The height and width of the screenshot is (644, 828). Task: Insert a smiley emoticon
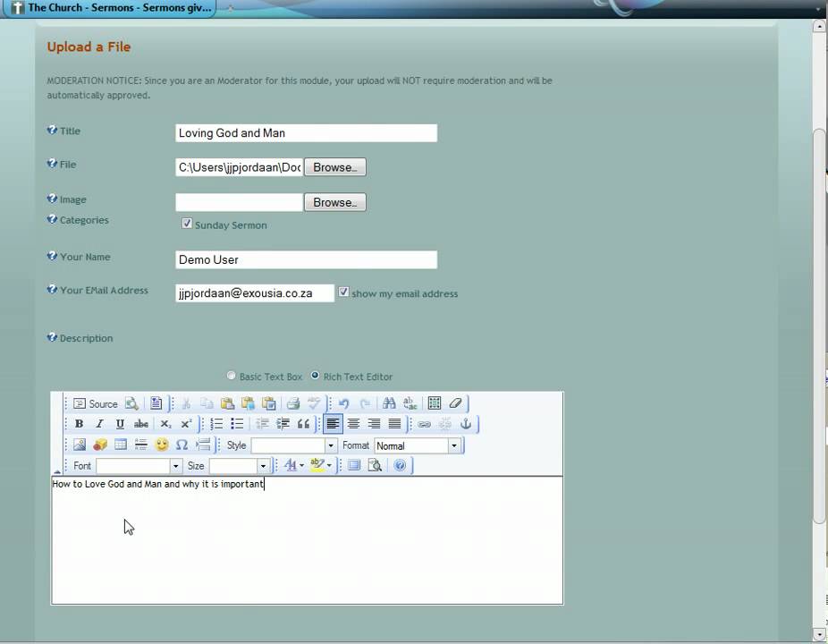tap(162, 445)
